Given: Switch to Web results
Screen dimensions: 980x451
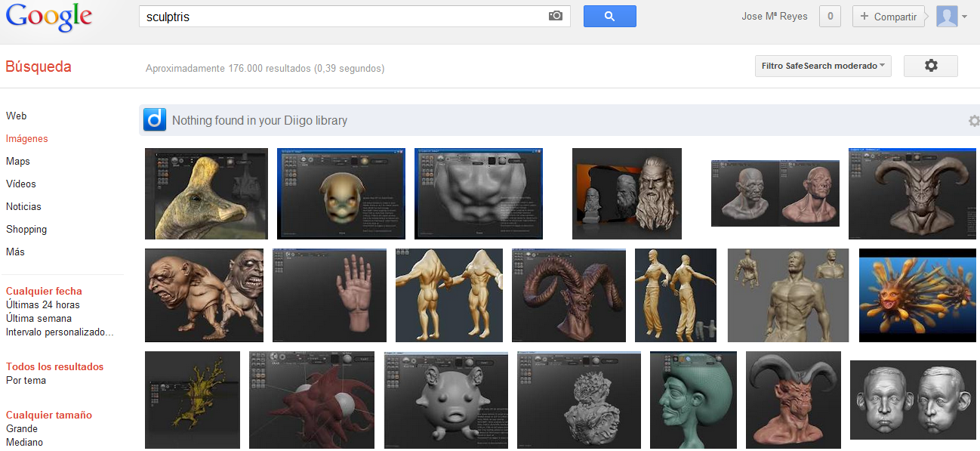Looking at the screenshot, I should point(17,116).
